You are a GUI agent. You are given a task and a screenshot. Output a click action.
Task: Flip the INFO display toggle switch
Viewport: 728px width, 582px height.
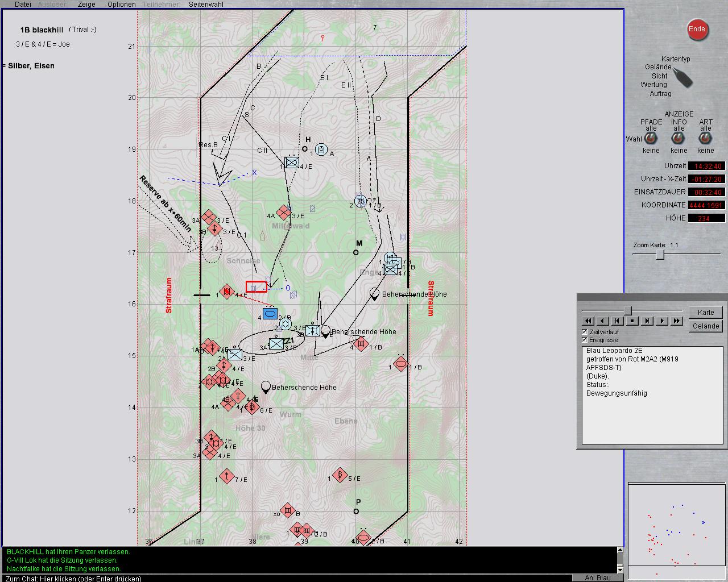679,139
